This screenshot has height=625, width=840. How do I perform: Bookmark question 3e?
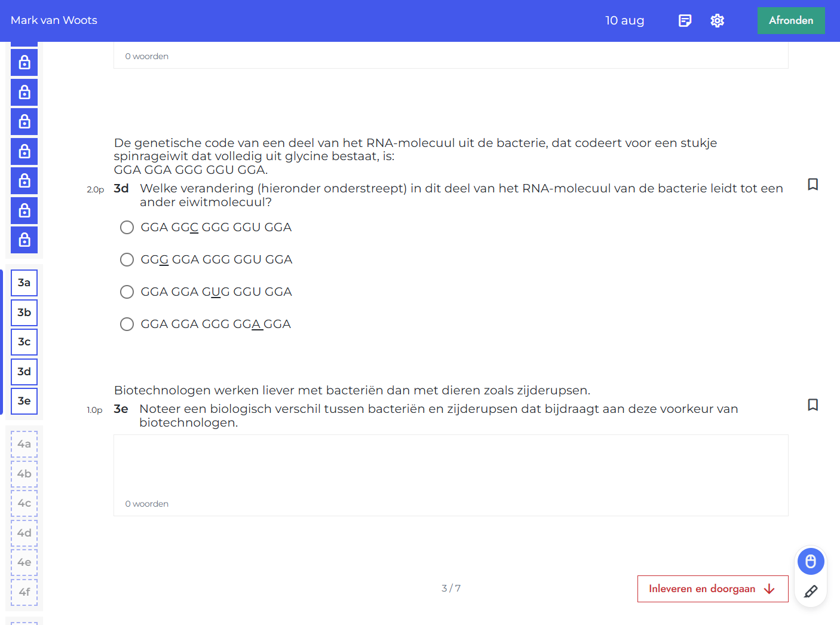813,405
